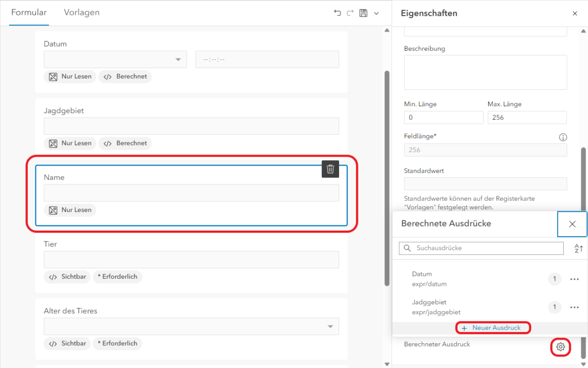
Task: Click the Min. Länge field
Action: click(x=444, y=118)
